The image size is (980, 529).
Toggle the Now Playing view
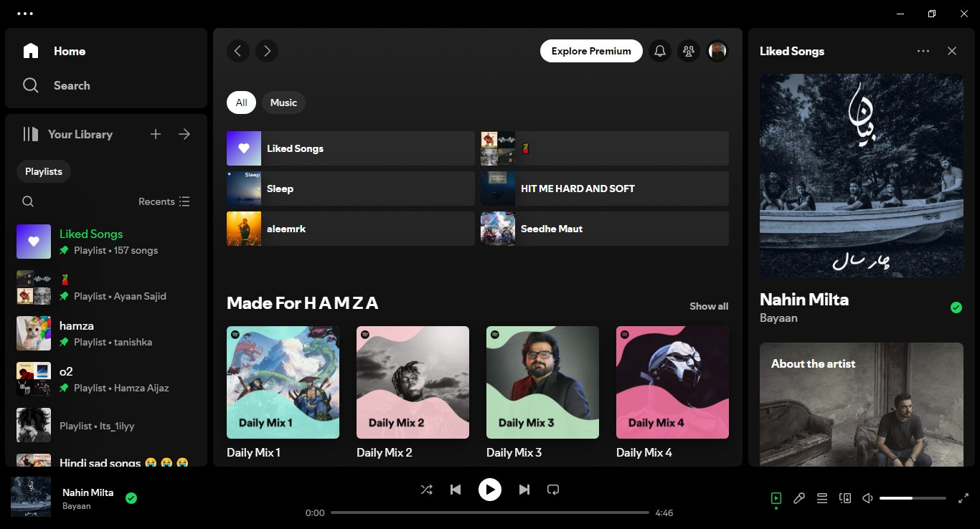[776, 498]
